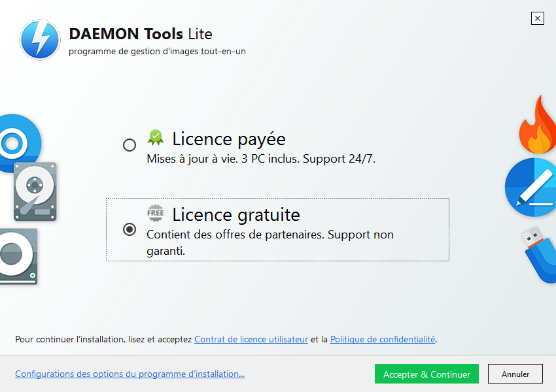Click the DAEMON Tools lightning bolt logo
The image size is (556, 392).
[40, 40]
